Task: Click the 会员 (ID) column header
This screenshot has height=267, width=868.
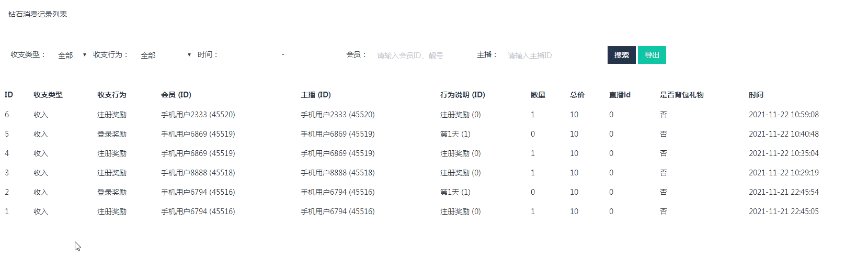Action: 176,95
